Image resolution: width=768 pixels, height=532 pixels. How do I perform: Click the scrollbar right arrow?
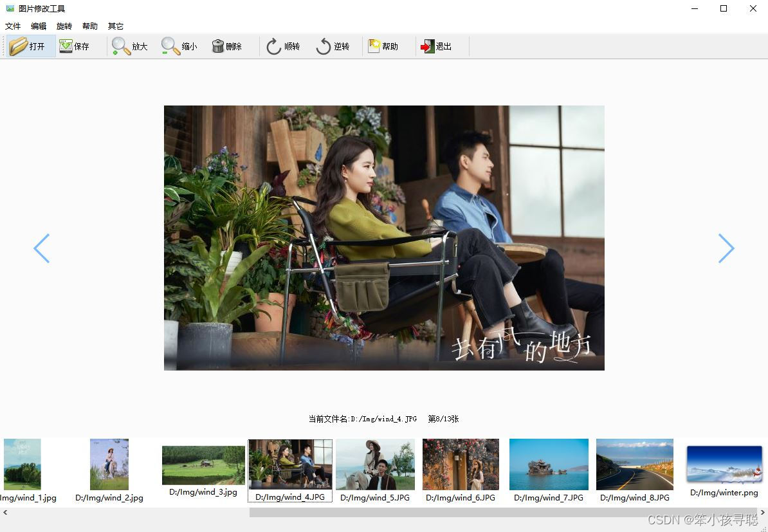click(x=763, y=513)
